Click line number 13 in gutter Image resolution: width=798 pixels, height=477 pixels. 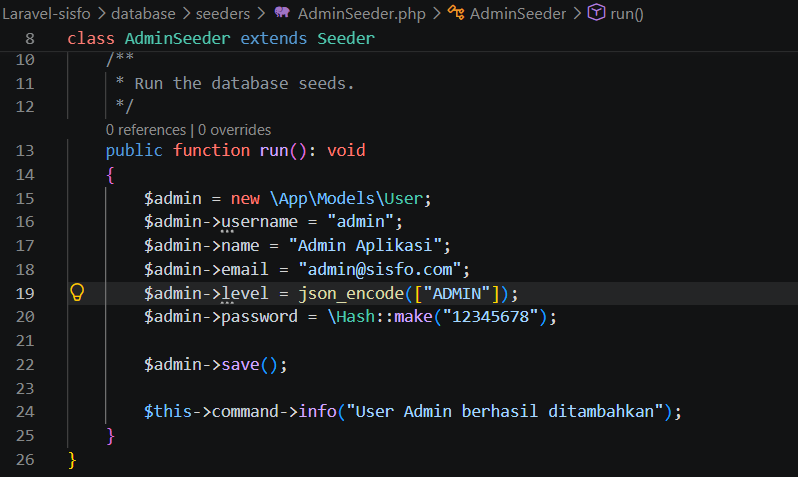[25, 151]
